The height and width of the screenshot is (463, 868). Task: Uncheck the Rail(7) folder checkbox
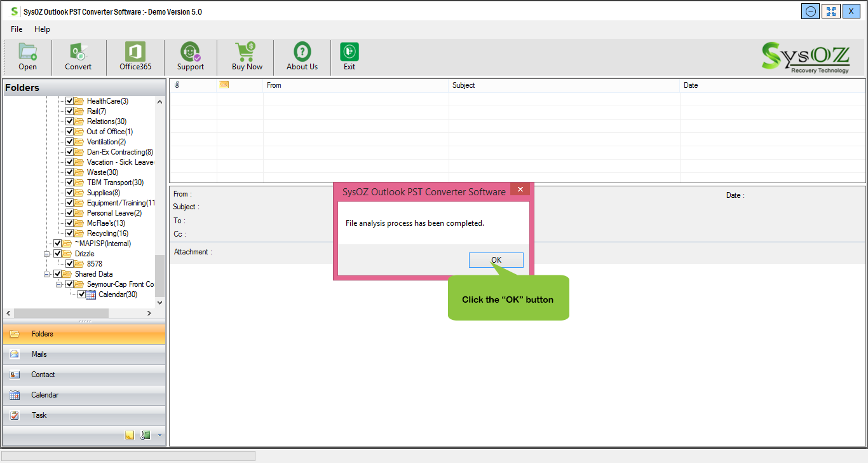pyautogui.click(x=69, y=111)
